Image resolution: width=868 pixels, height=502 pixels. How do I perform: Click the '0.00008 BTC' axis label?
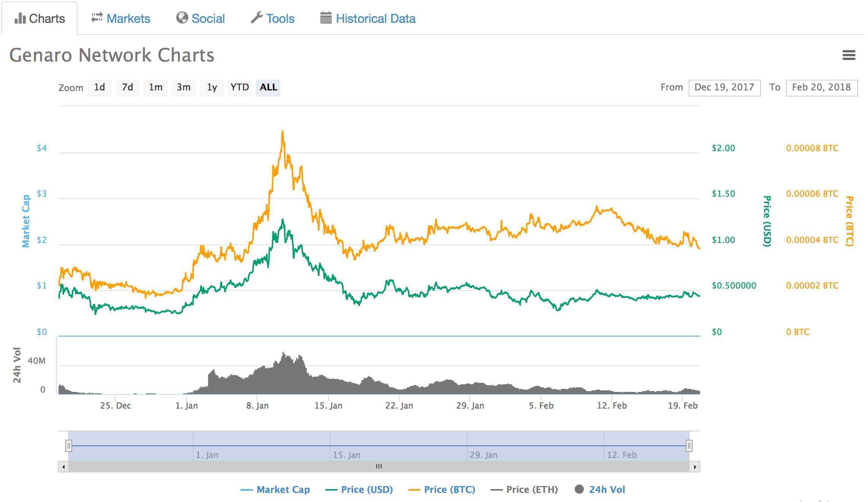(813, 148)
